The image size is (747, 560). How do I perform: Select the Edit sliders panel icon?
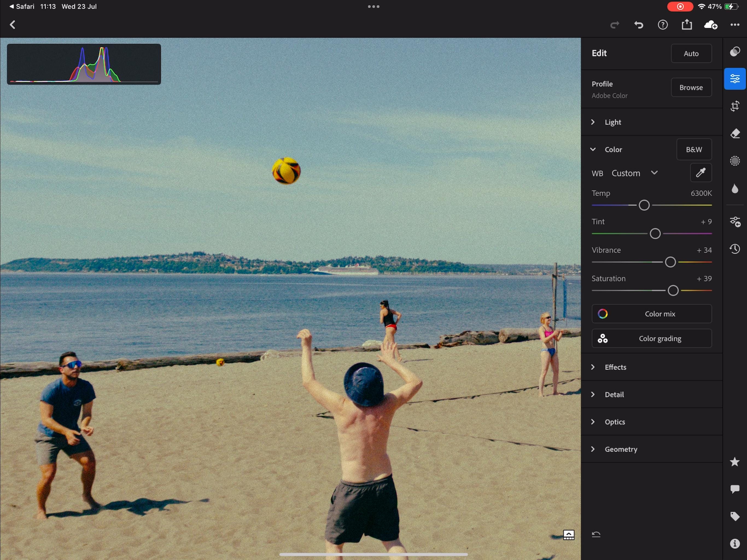735,79
